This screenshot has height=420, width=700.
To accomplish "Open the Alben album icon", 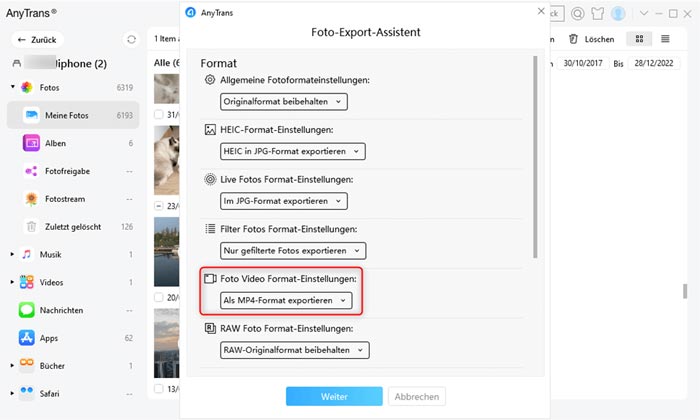I will (31, 143).
